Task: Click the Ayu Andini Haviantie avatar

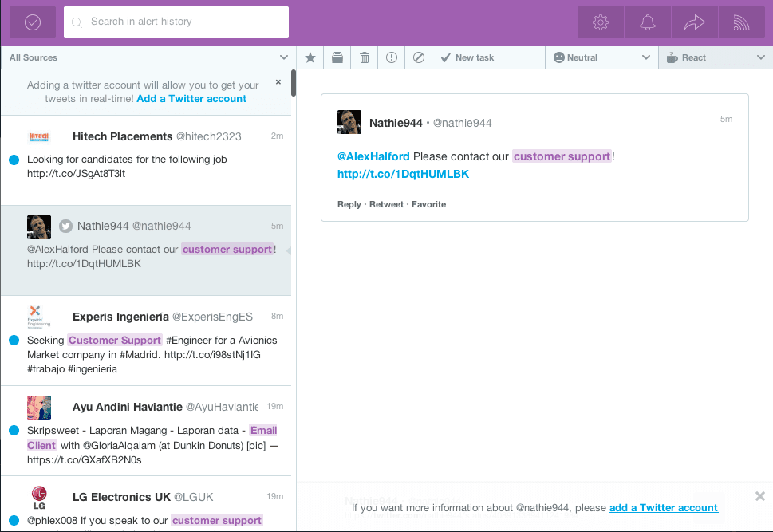Action: (39, 408)
